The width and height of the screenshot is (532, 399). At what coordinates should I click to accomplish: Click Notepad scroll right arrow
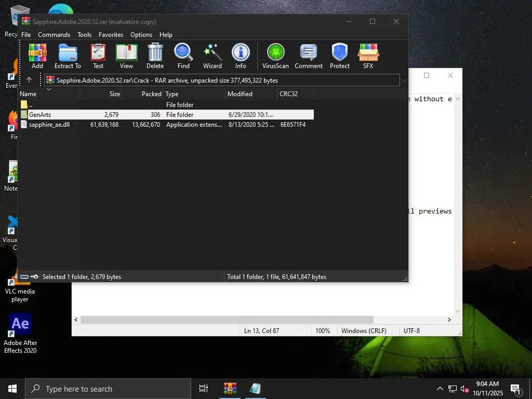tap(449, 320)
